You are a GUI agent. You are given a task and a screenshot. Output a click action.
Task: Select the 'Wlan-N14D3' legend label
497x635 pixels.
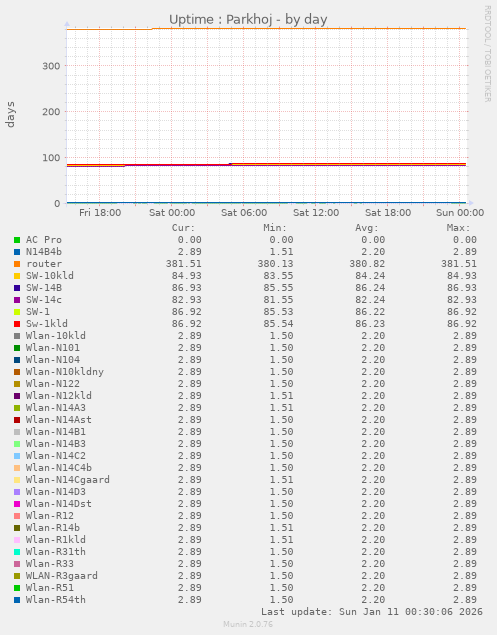click(56, 492)
